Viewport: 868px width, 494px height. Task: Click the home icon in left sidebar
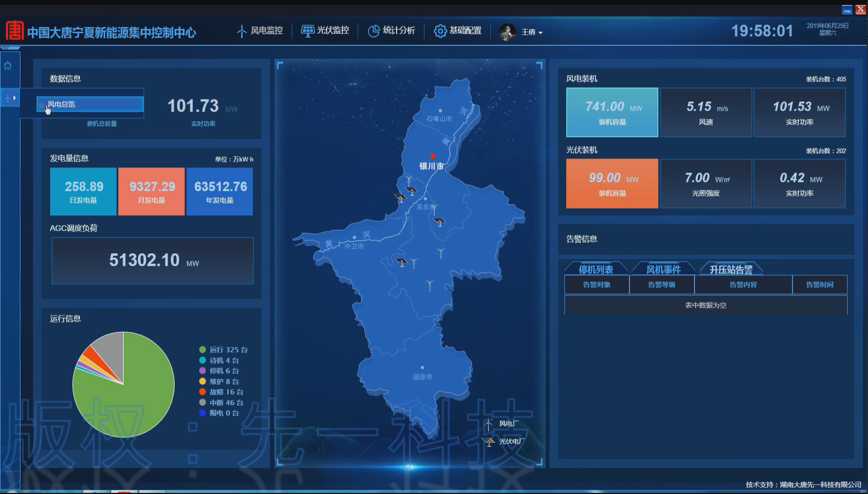coord(8,66)
